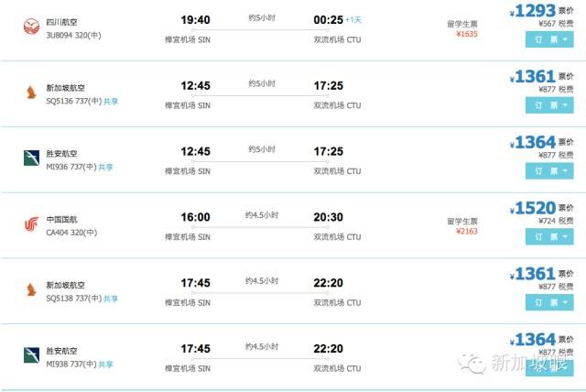Open the 共享 codeshare link for SQ5138

click(111, 298)
